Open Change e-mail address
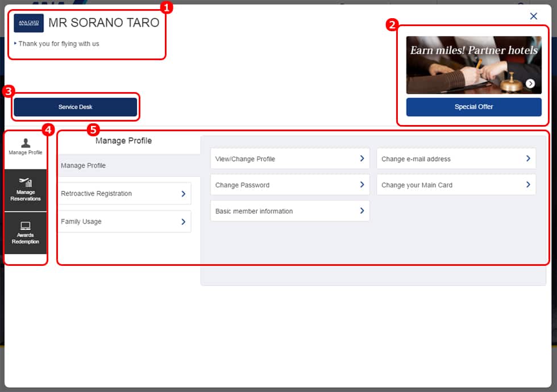Viewport: 557px width, 392px height. 456,159
